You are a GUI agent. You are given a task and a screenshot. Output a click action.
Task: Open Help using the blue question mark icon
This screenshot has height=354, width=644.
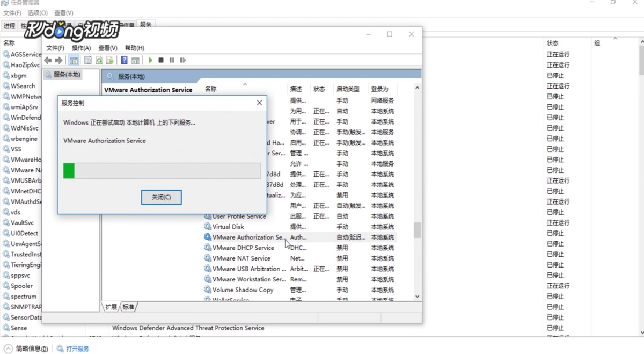click(124, 60)
